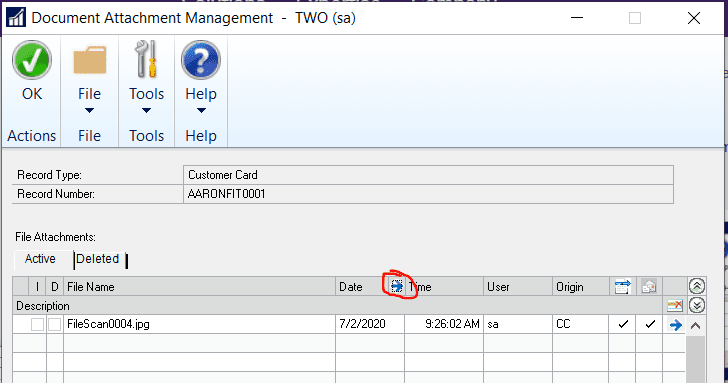Tick the D checkbox for FileScan0004.jpg
Screen dimensions: 728x383
(55, 325)
